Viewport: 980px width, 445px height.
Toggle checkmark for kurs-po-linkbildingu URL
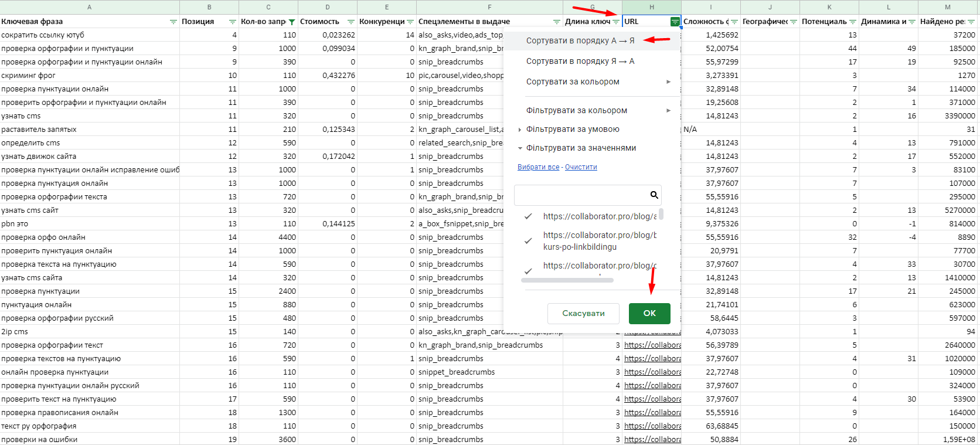point(528,241)
